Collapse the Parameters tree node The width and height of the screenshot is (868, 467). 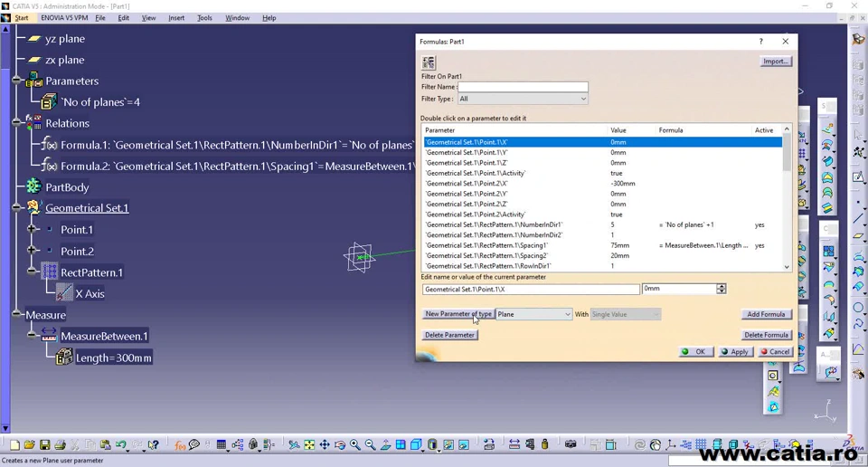click(16, 81)
